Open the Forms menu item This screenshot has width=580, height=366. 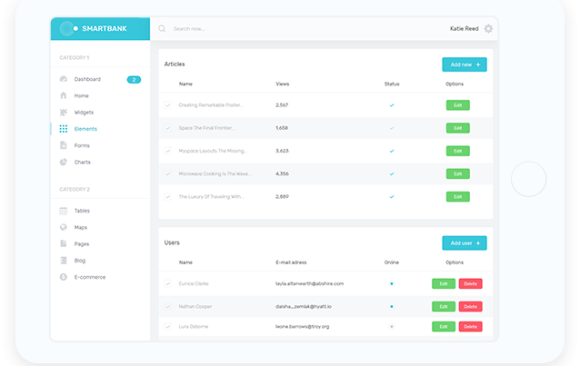pyautogui.click(x=82, y=145)
